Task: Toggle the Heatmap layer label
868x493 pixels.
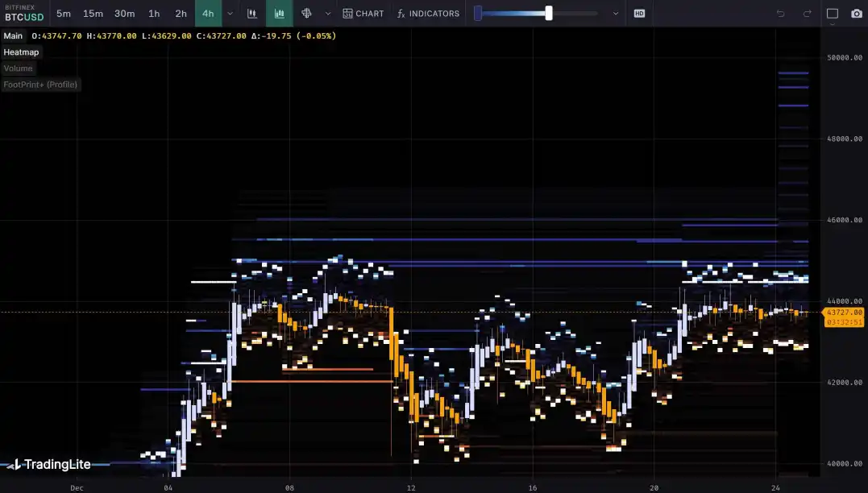Action: pos(21,52)
